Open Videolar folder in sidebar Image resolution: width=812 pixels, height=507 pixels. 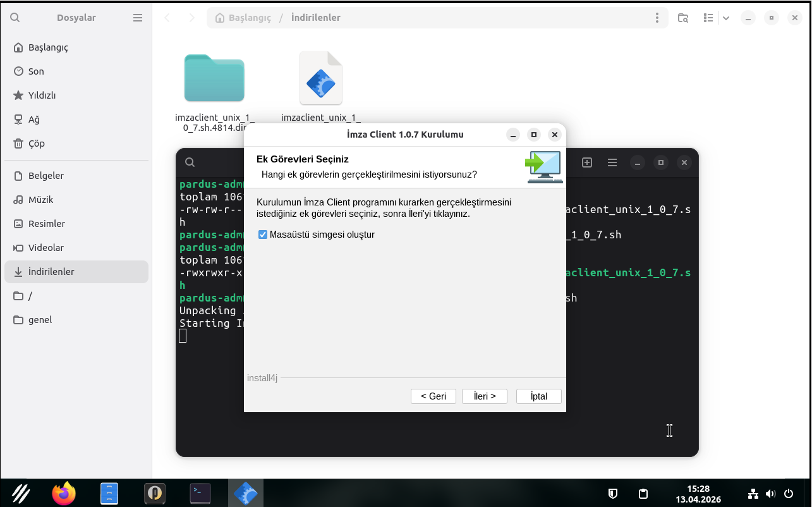76,248
